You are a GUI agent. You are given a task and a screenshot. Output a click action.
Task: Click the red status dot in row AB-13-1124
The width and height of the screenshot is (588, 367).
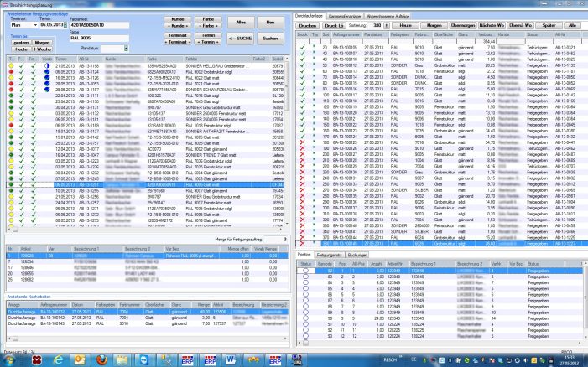(11, 72)
